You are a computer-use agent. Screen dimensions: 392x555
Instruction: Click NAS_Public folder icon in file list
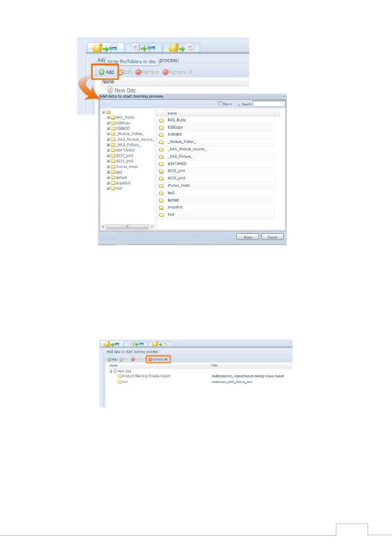pos(161,120)
